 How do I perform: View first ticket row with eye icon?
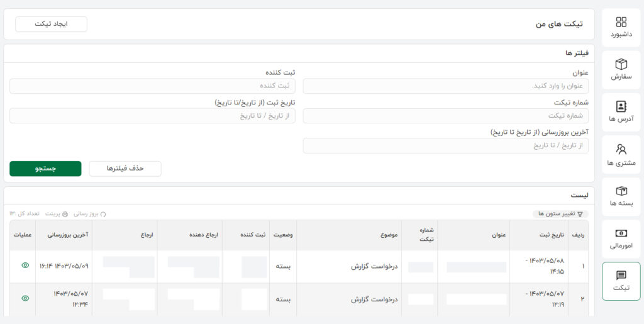click(x=25, y=265)
